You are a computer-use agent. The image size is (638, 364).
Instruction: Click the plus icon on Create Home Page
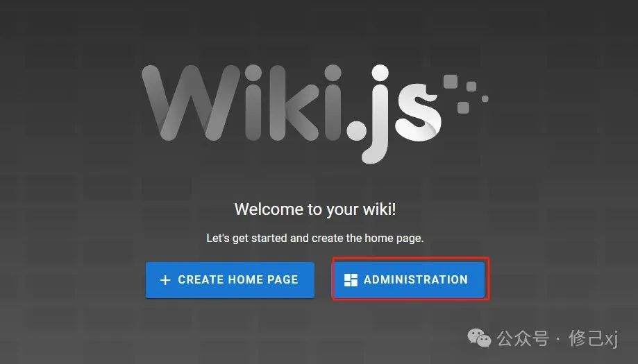[165, 280]
